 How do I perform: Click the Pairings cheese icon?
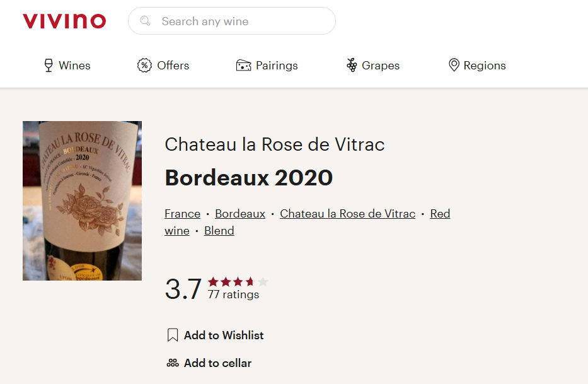243,66
